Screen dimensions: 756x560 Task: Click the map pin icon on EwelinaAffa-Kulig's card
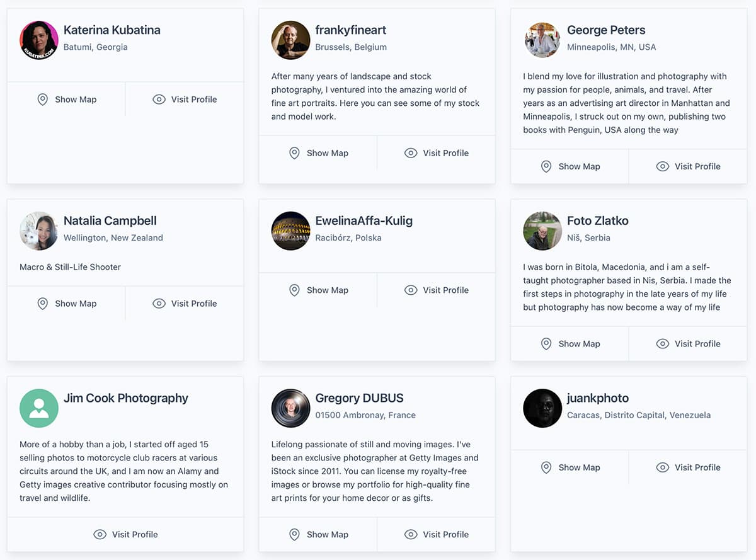(294, 290)
